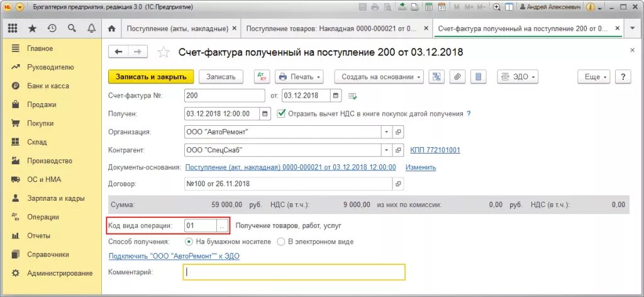Open selection button for Код вида операции
Screen dimensions: 644x297
click(222, 225)
